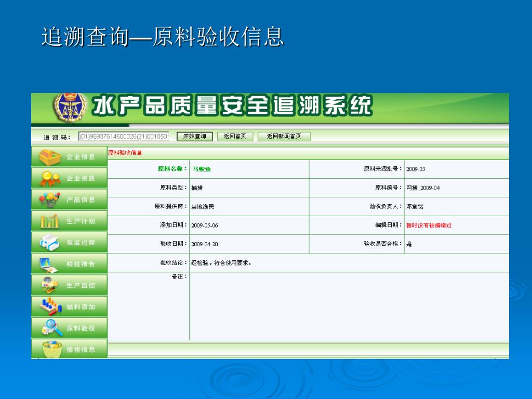Viewport: 532px width, 399px height.
Task: Click the 网捞_2009-04 material number
Action: point(423,188)
